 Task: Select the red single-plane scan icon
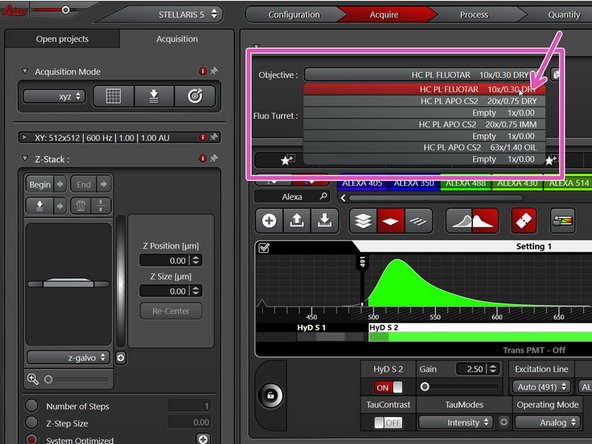(391, 221)
